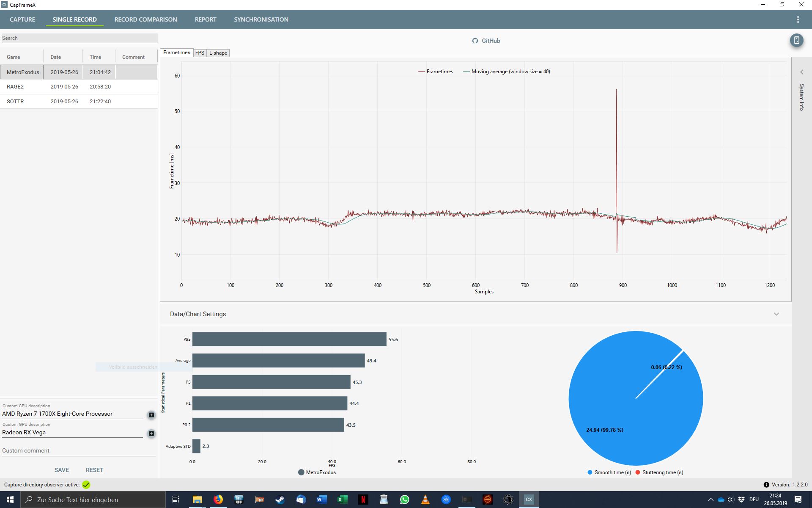This screenshot has height=508, width=812.
Task: Launch Firefox from the taskbar
Action: click(218, 500)
